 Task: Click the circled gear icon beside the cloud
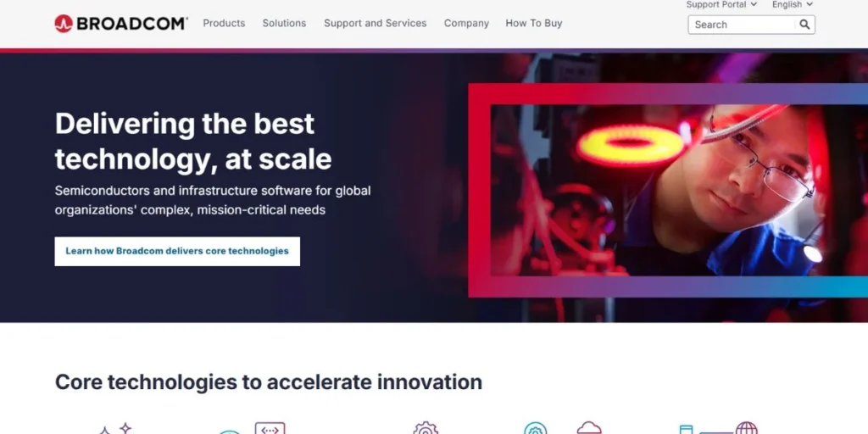tap(535, 428)
